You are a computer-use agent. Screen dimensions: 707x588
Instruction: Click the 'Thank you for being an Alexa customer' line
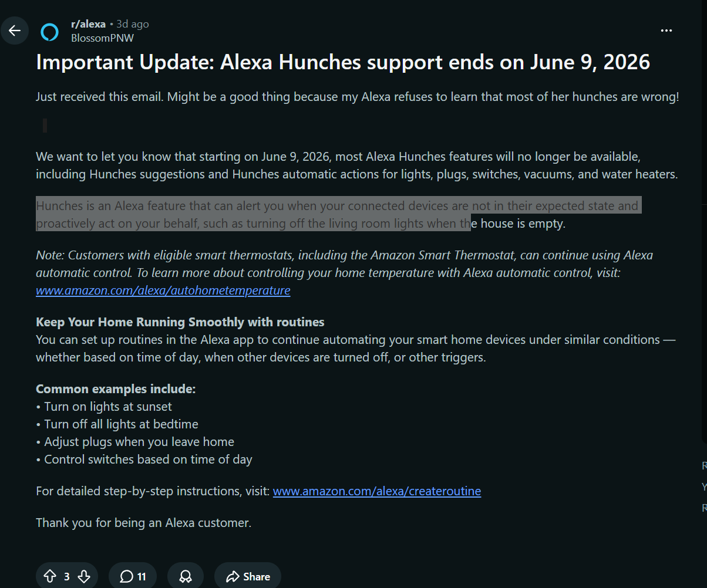[144, 523]
